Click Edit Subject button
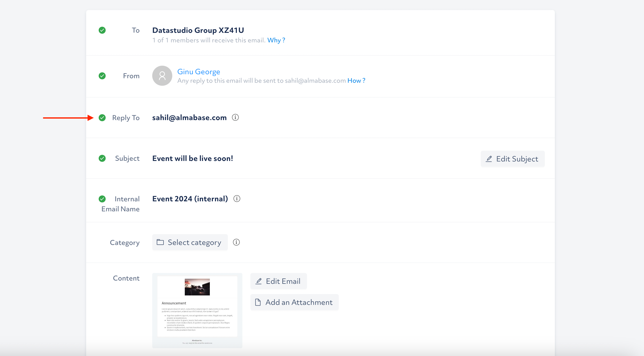This screenshot has width=644, height=356. (512, 159)
